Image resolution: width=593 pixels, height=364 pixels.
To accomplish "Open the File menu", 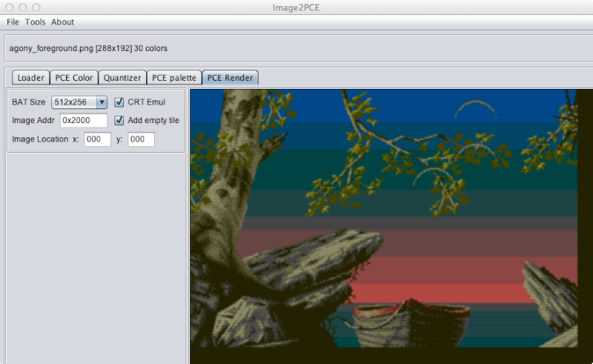I will [13, 22].
